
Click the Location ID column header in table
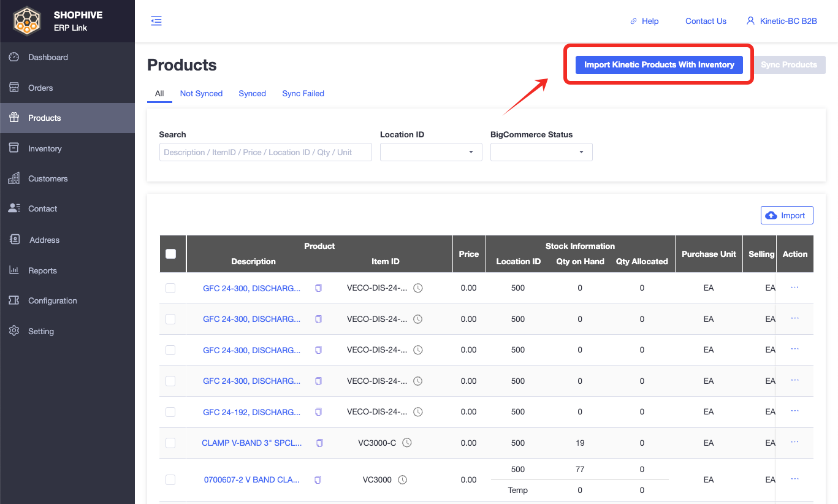[518, 261]
